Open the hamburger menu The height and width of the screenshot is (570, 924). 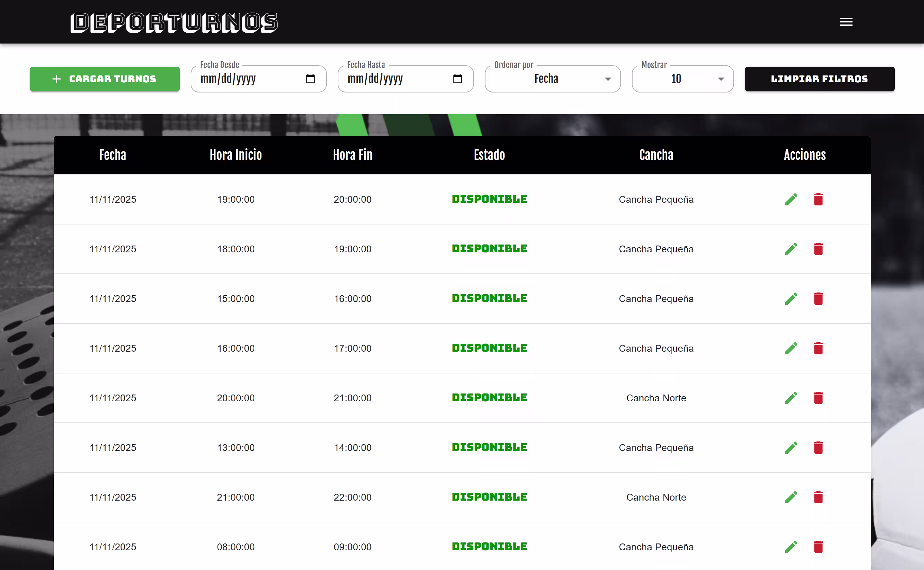(846, 22)
